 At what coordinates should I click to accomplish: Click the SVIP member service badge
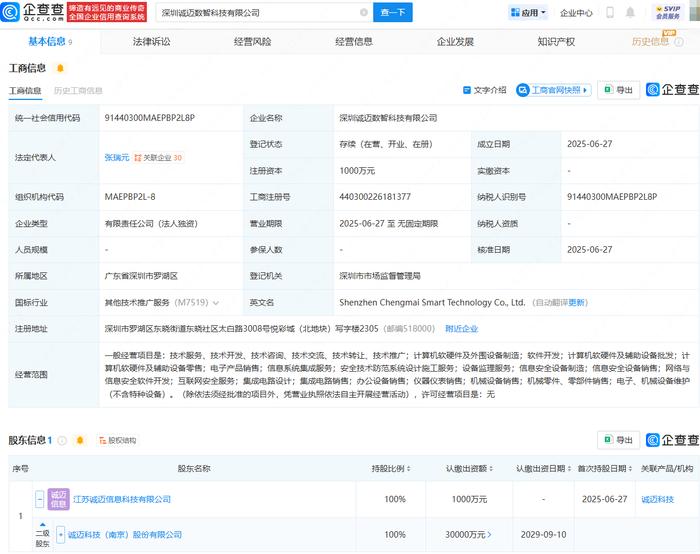pos(667,12)
